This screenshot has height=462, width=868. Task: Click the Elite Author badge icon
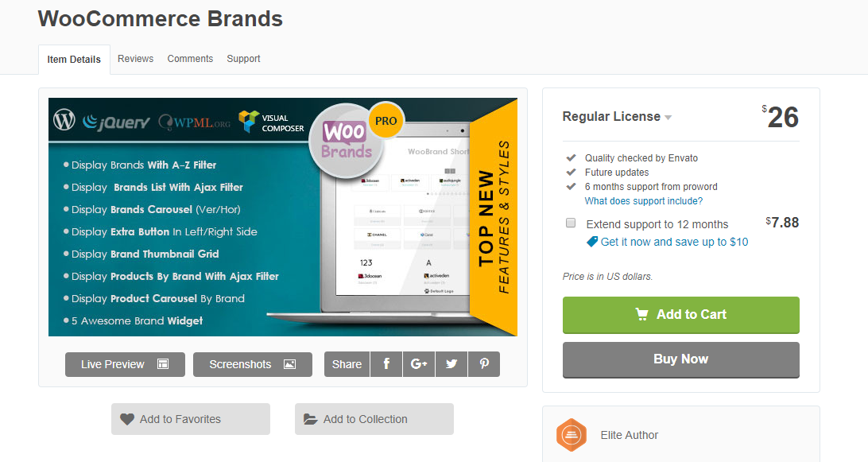pyautogui.click(x=572, y=435)
